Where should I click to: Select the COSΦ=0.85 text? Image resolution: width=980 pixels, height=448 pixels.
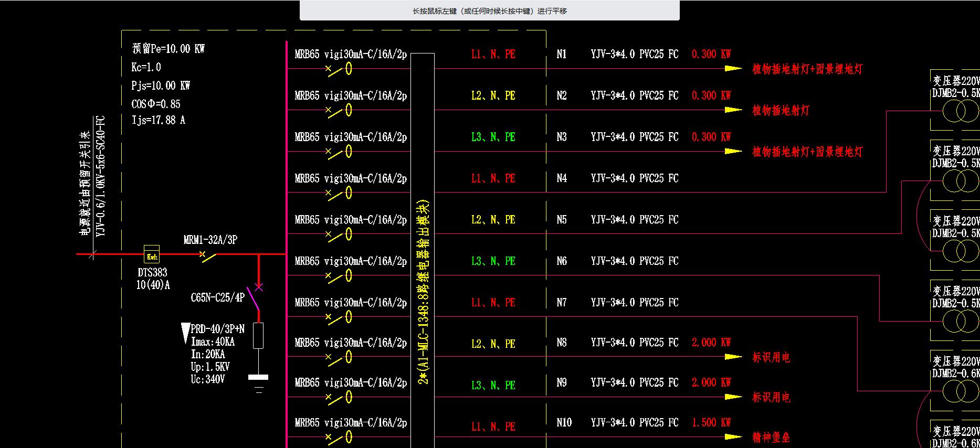point(156,104)
